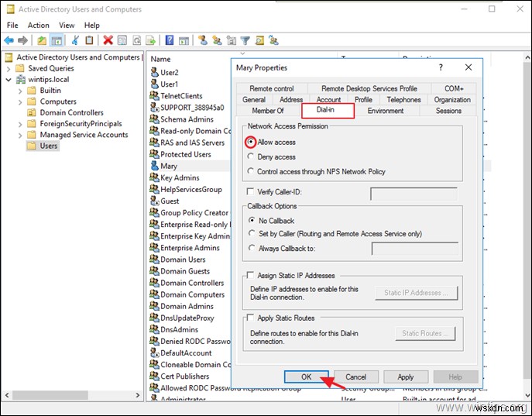Click the Refresh toolbar icon
532x416 pixels.
136,40
